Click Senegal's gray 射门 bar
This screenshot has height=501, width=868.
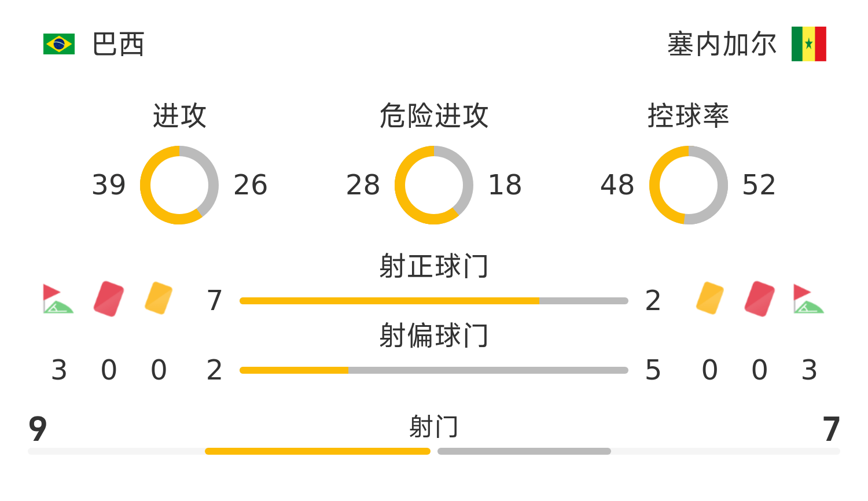click(524, 451)
